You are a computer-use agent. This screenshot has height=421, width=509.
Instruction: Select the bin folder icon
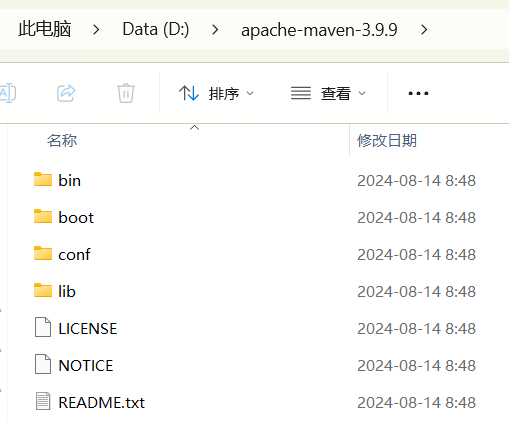point(43,179)
